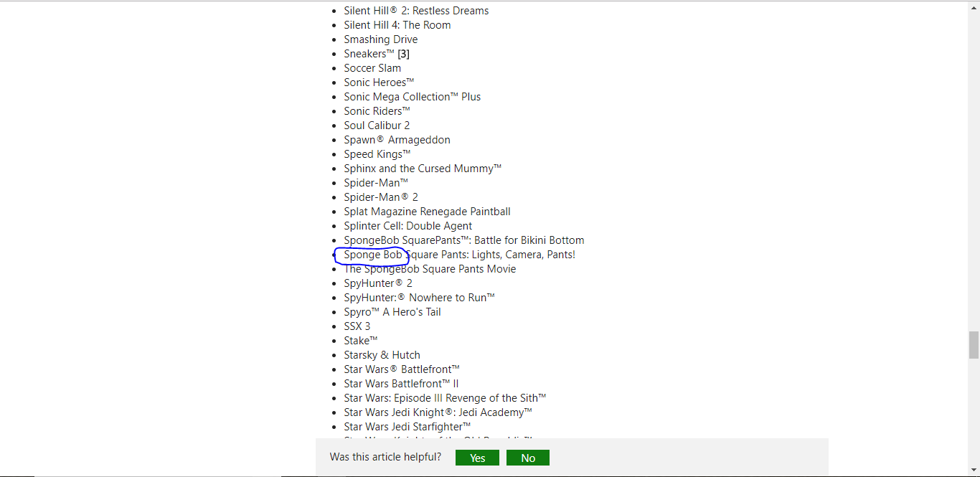This screenshot has height=477, width=980.
Task: Click the Stake™ entry
Action: tap(361, 341)
